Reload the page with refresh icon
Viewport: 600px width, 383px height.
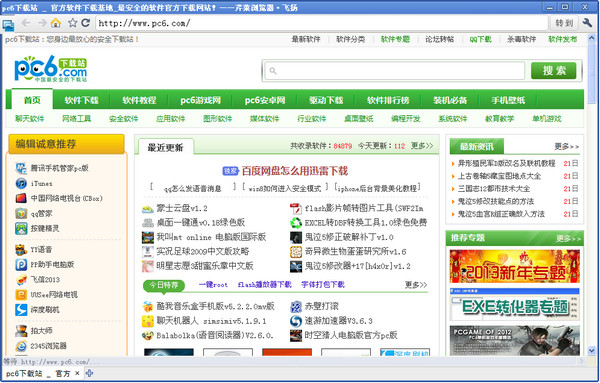(x=86, y=23)
